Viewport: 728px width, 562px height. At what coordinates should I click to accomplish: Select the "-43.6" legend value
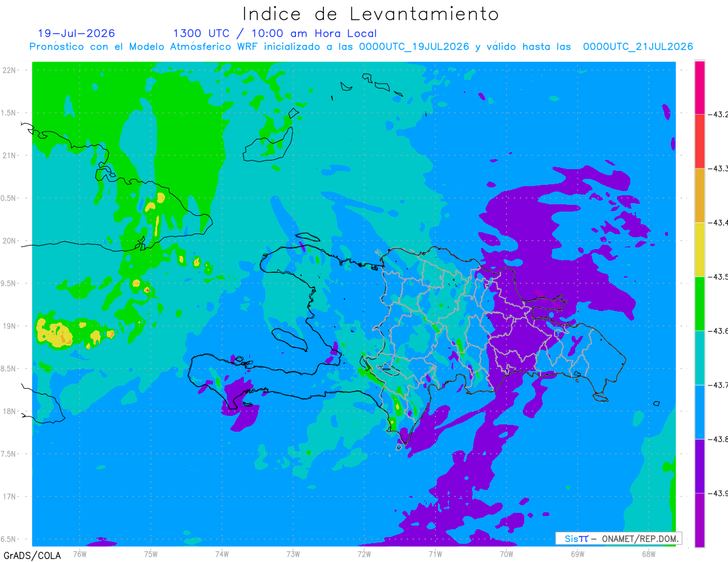point(718,330)
